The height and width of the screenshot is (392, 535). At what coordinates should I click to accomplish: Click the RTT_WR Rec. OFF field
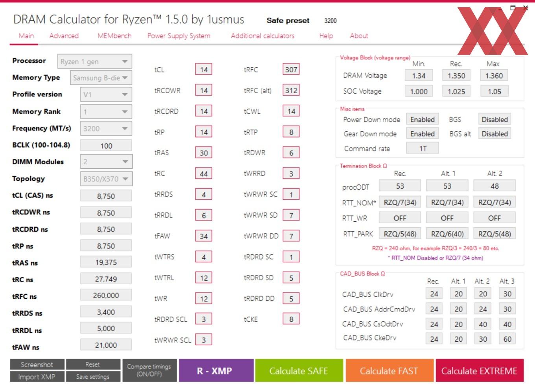(400, 218)
